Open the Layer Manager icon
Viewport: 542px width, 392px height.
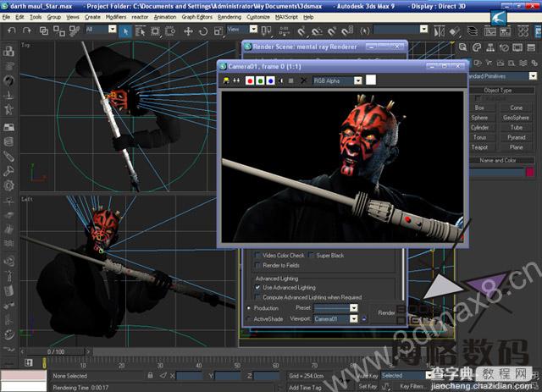(x=473, y=31)
